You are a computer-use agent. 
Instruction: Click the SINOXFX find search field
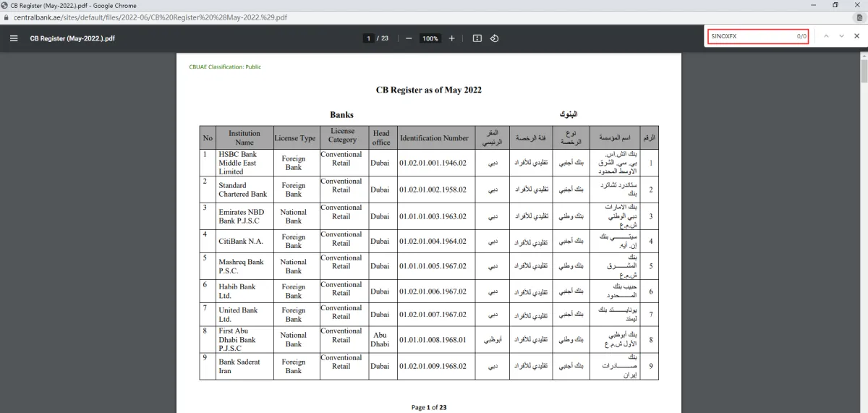(757, 35)
